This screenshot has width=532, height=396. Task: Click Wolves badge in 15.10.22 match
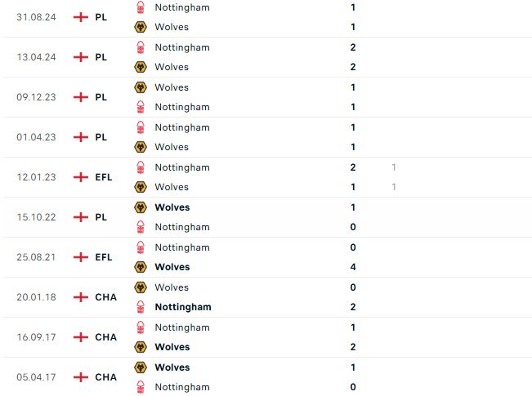(141, 207)
